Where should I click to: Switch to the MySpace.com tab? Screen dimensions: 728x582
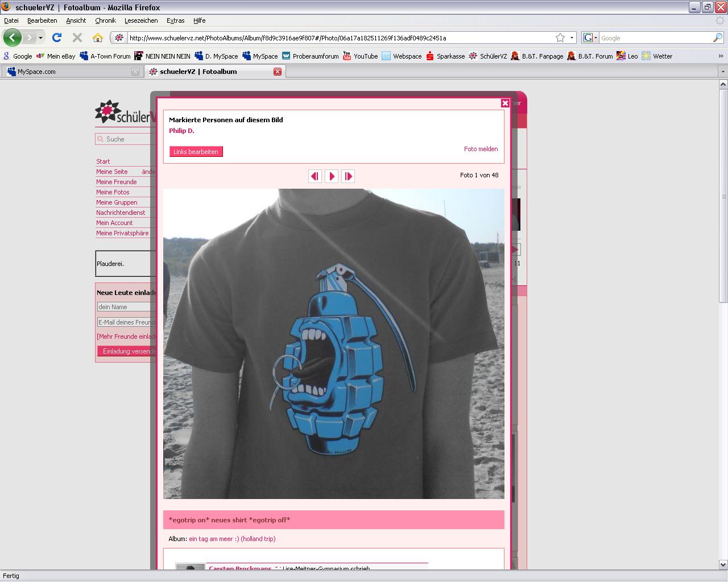click(36, 72)
